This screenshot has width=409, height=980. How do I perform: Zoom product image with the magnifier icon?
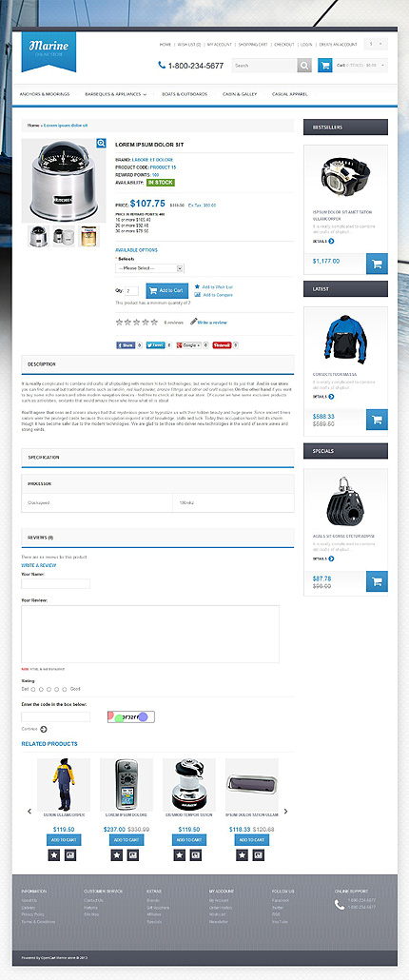point(101,143)
